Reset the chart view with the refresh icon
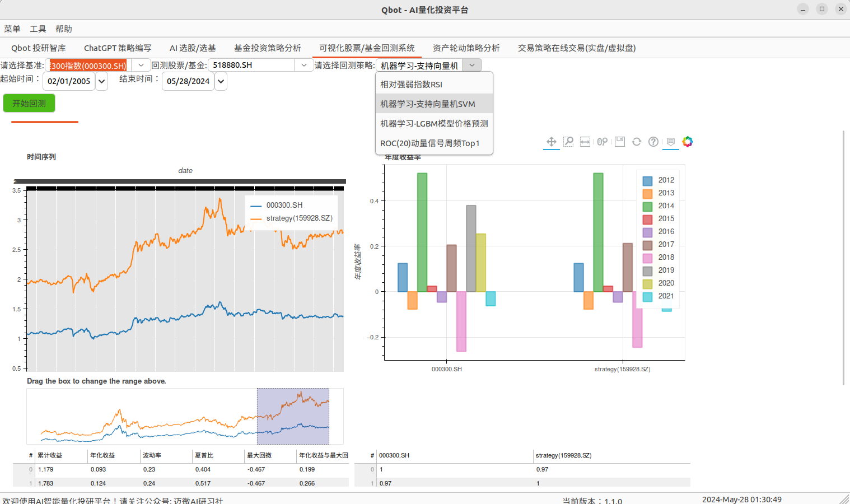The image size is (850, 504). [636, 142]
